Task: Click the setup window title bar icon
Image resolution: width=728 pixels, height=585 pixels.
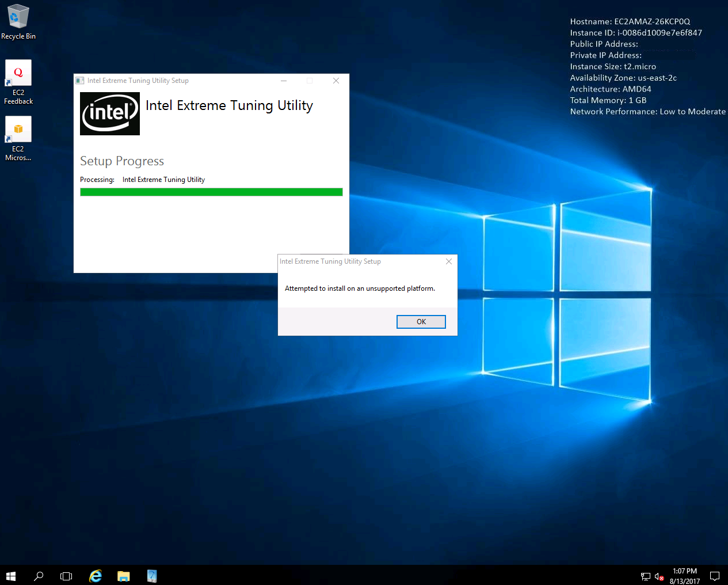Action: point(80,81)
